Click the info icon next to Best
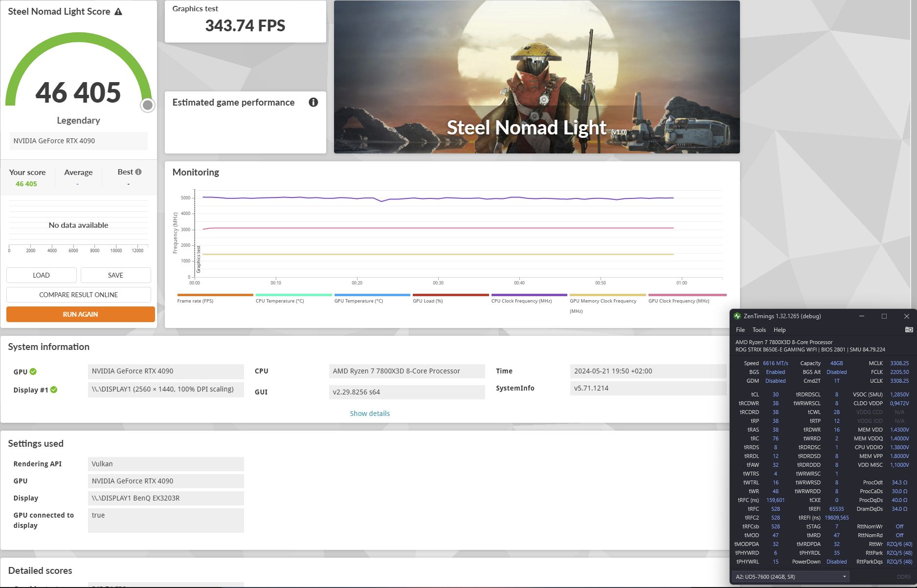Image resolution: width=917 pixels, height=588 pixels. coord(138,172)
